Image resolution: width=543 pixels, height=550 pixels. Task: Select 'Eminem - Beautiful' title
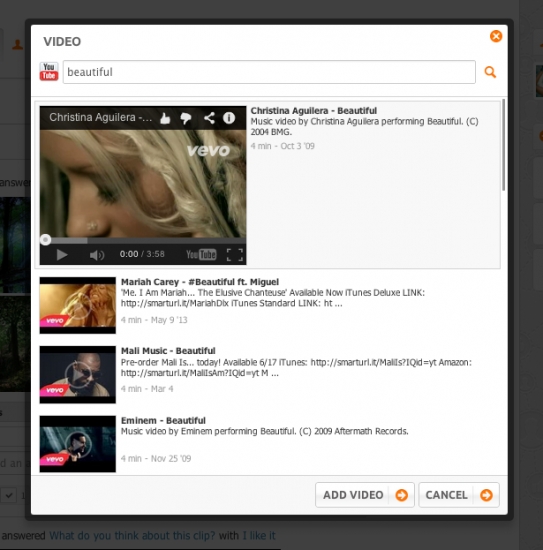(163, 420)
